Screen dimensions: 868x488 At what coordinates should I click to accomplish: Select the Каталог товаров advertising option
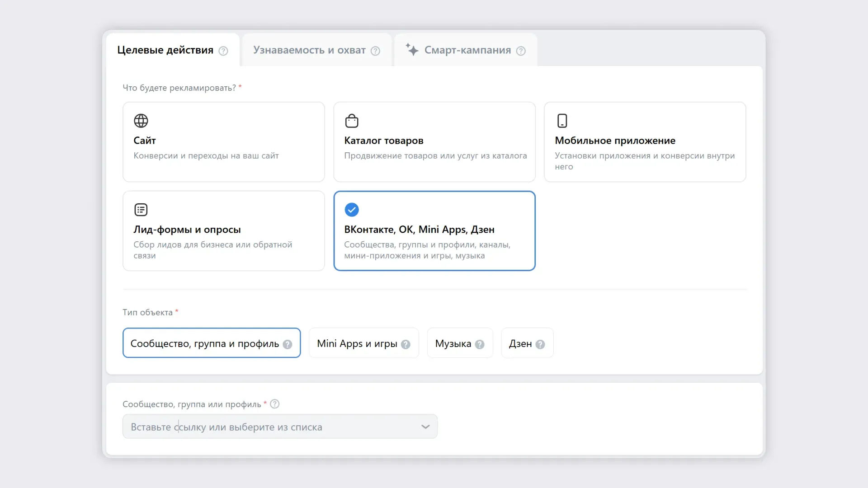434,142
